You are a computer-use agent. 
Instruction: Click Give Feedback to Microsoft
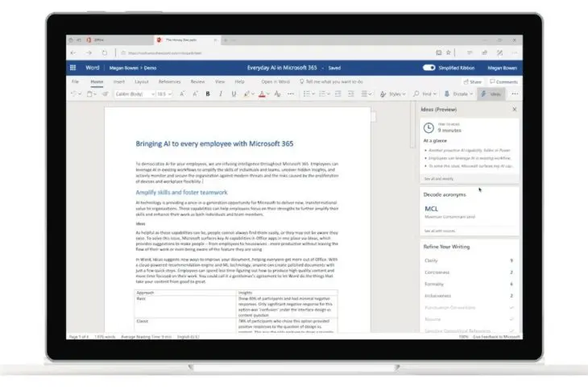pos(496,337)
